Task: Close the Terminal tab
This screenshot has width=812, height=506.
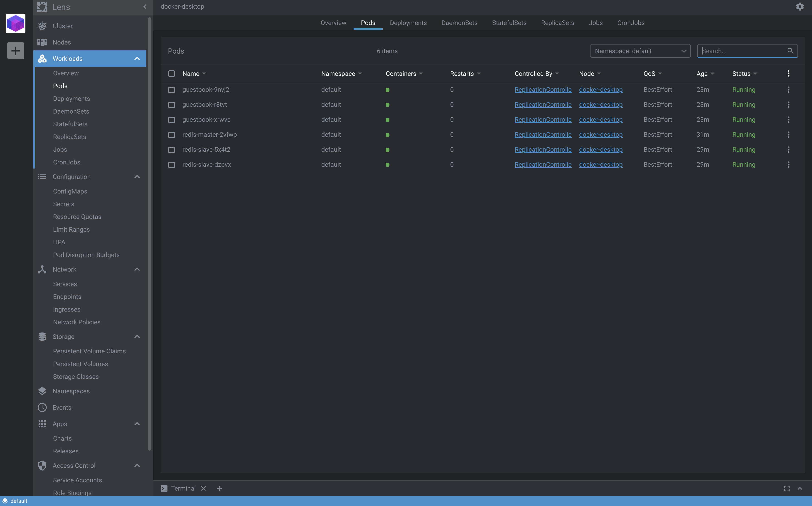Action: click(x=203, y=488)
